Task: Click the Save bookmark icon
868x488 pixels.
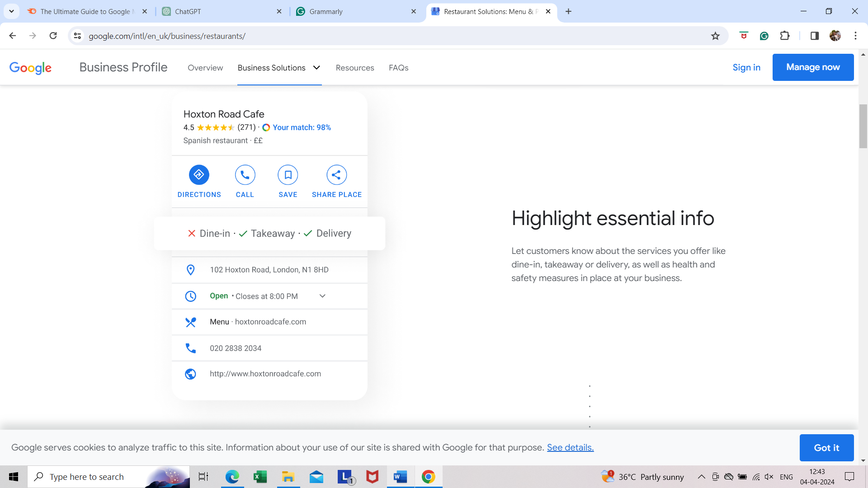Action: pos(288,175)
